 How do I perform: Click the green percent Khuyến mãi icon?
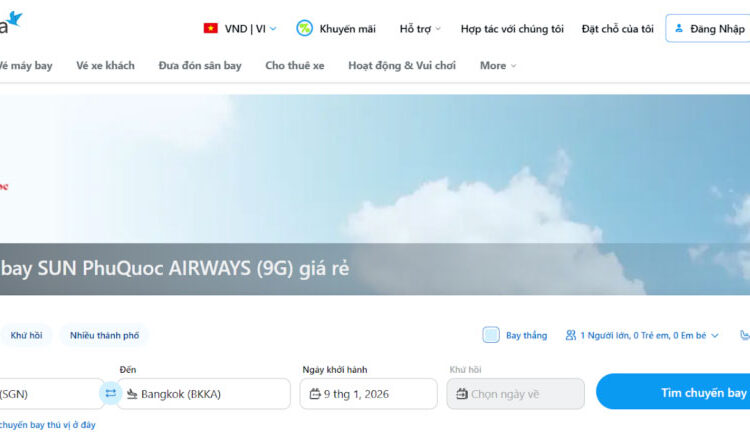click(304, 29)
